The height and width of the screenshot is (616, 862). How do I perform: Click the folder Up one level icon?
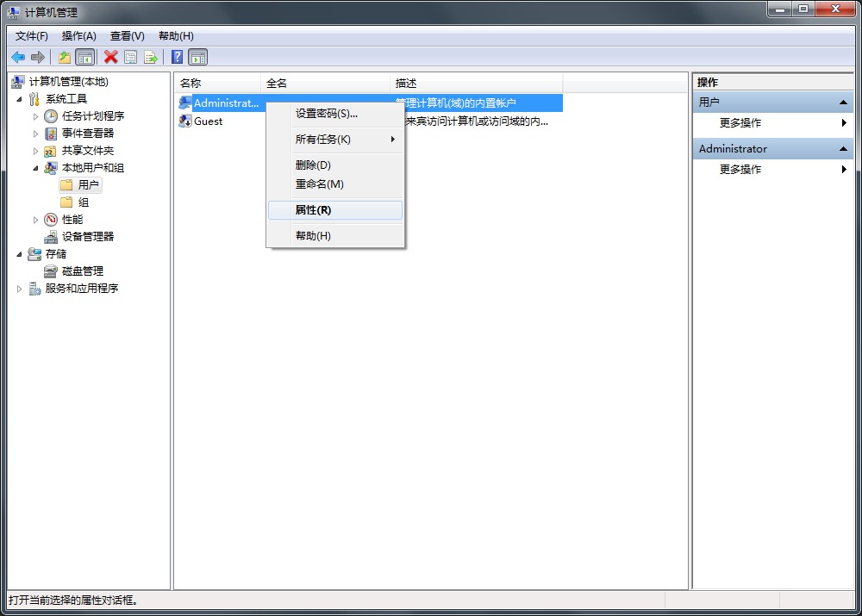click(65, 58)
